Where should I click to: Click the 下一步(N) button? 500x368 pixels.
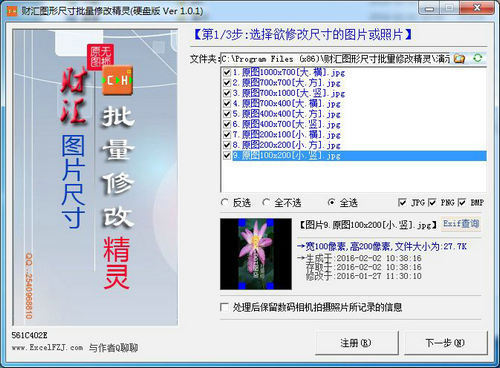pos(446,343)
